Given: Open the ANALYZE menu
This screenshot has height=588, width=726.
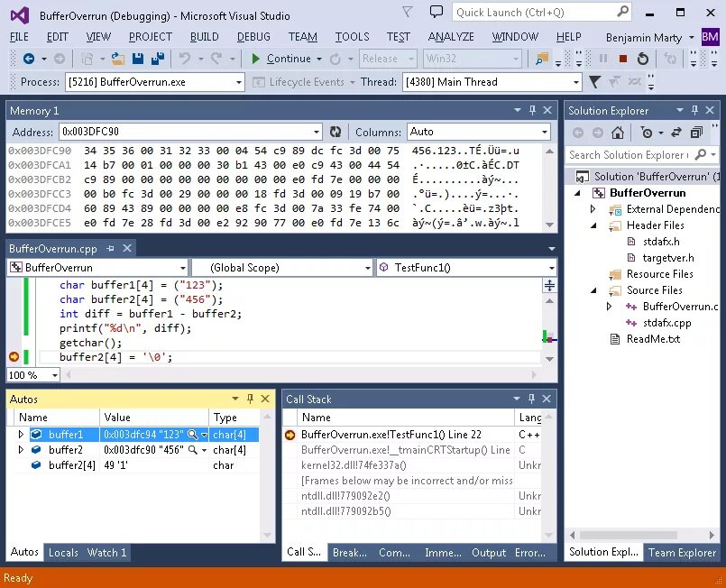Looking at the screenshot, I should point(451,37).
